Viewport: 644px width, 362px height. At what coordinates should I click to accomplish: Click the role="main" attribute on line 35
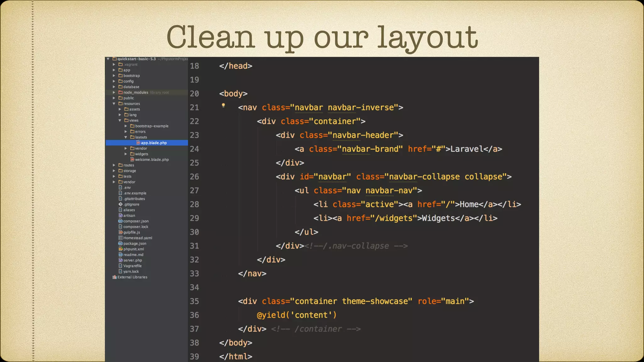point(443,301)
